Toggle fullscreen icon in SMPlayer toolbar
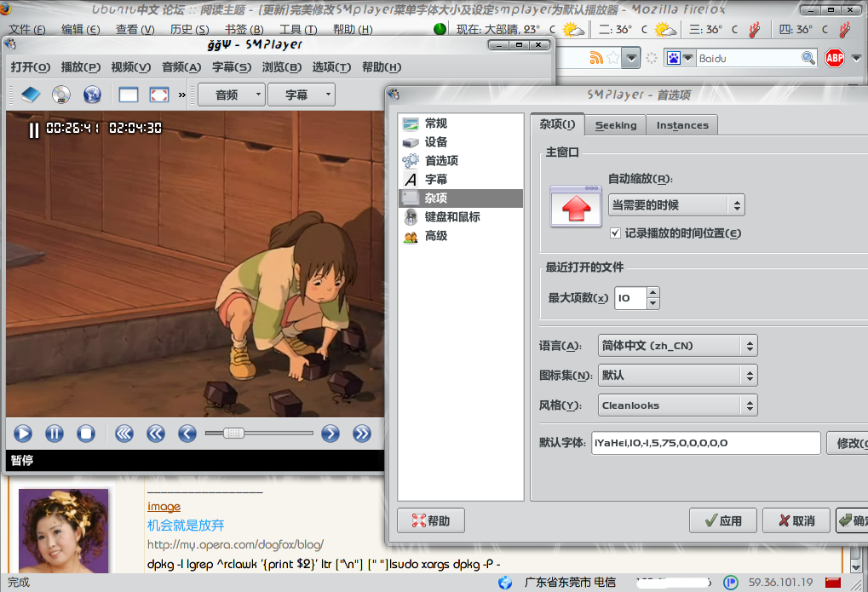Viewport: 868px width, 592px height. click(x=159, y=95)
